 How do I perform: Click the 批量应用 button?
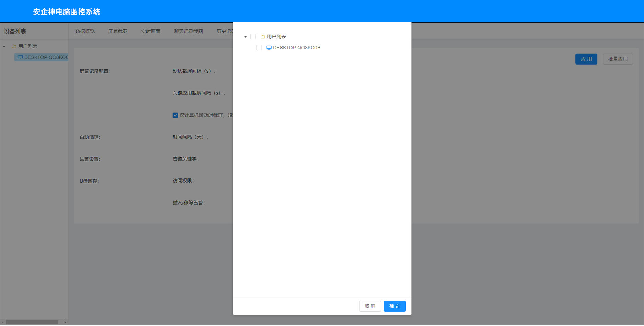pos(618,59)
